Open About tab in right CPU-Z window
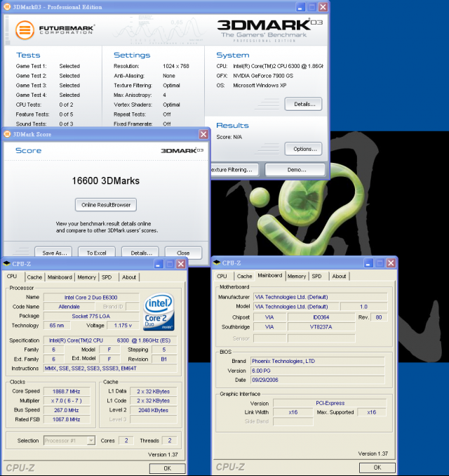 pos(339,276)
